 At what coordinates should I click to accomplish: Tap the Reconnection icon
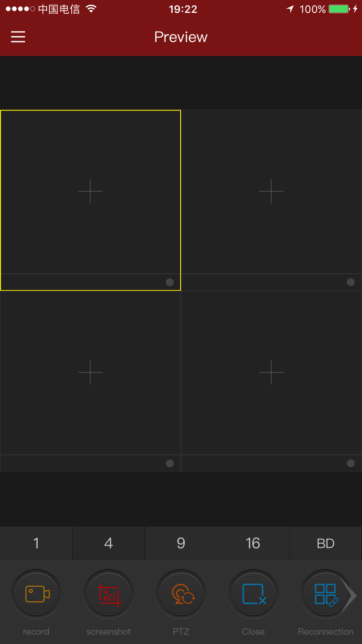(325, 594)
